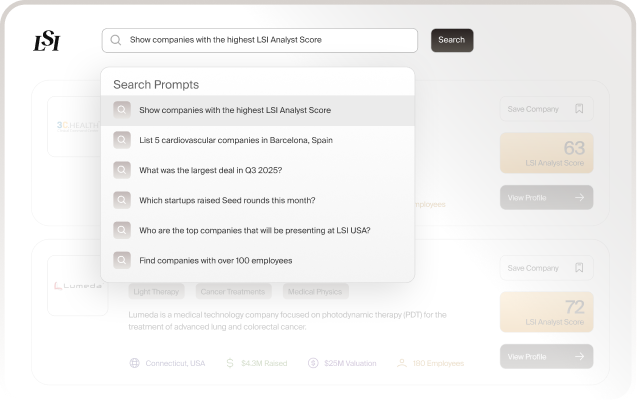The image size is (637, 405).
Task: Click search icon beside 100 employees prompt
Action: pyautogui.click(x=122, y=260)
